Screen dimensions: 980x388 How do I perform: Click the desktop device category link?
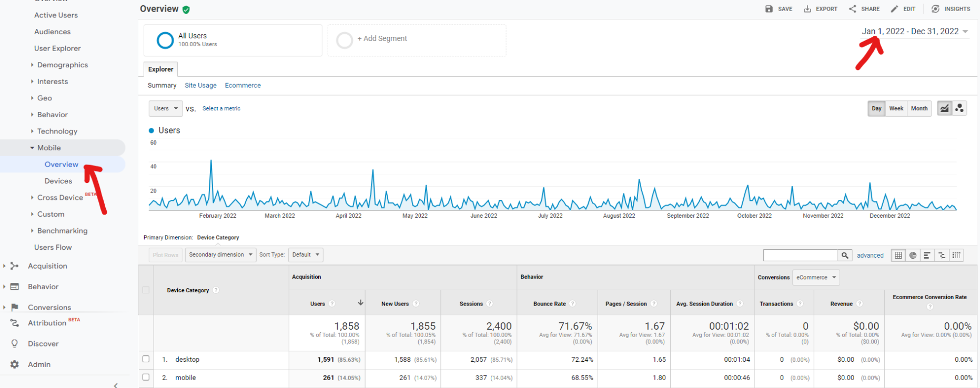pos(187,360)
